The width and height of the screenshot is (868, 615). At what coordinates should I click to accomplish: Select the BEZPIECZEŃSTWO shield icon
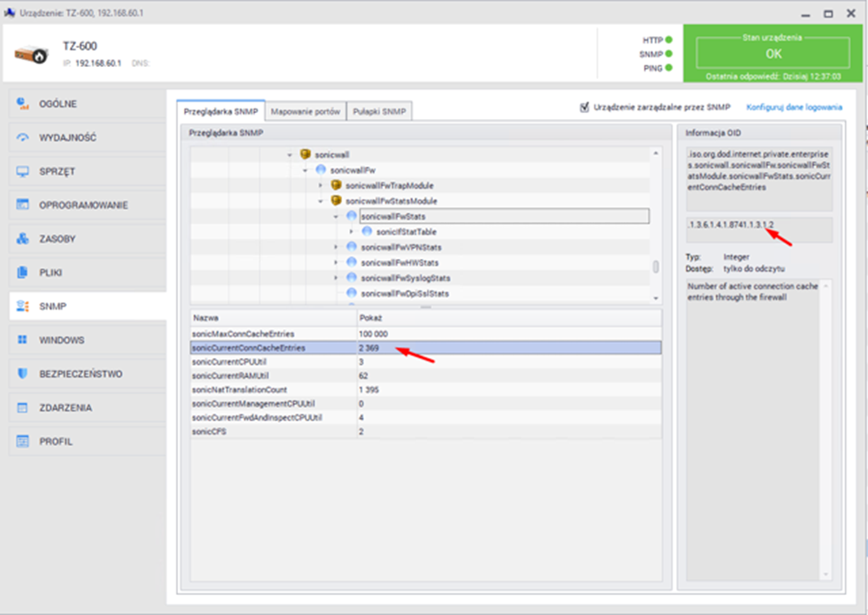(23, 374)
